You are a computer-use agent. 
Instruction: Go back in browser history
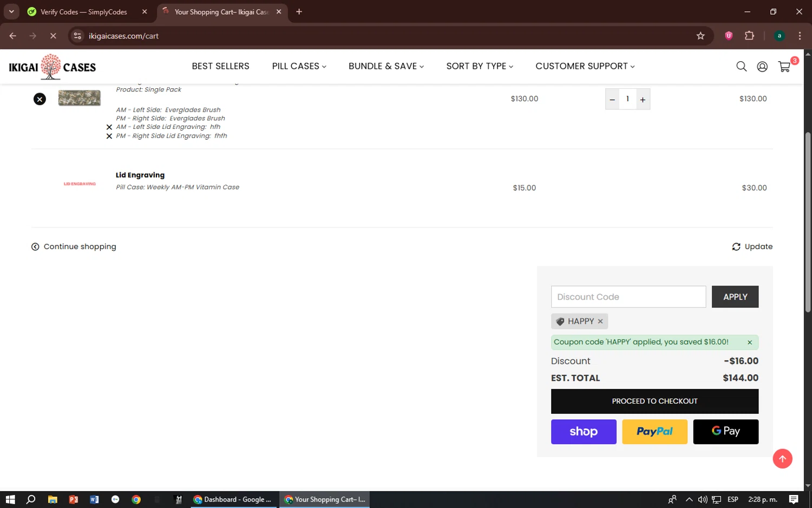click(x=13, y=36)
